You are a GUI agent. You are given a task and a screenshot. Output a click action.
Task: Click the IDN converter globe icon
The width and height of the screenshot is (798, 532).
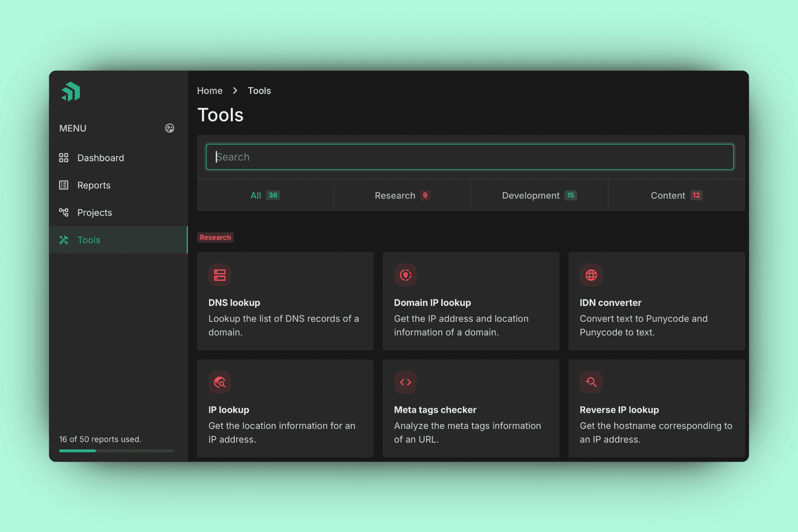coord(591,275)
